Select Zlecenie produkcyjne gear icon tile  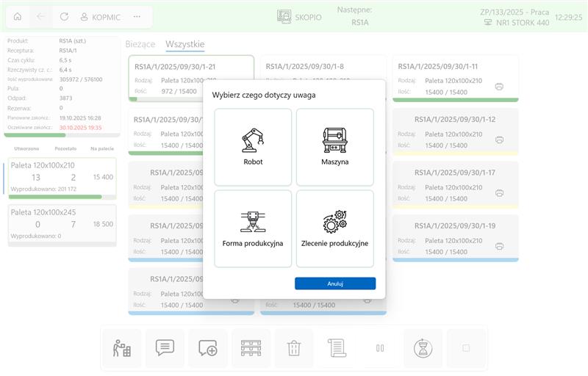[334, 228]
